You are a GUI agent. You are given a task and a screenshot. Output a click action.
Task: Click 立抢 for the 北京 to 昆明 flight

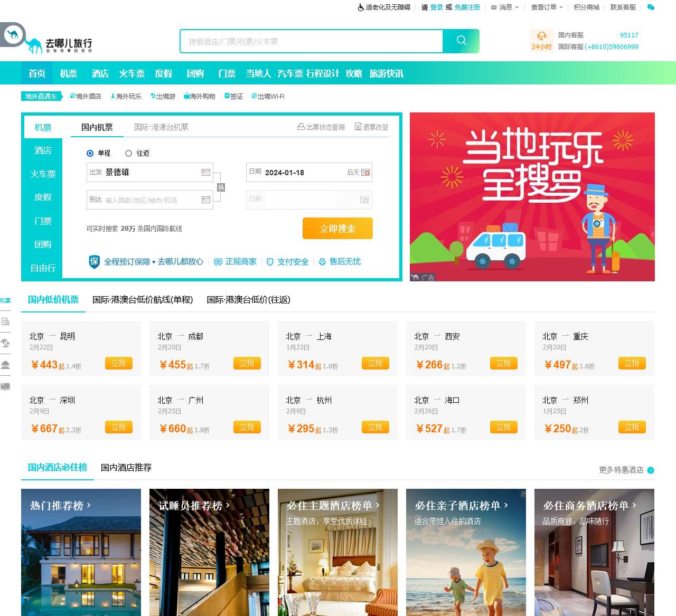(118, 363)
